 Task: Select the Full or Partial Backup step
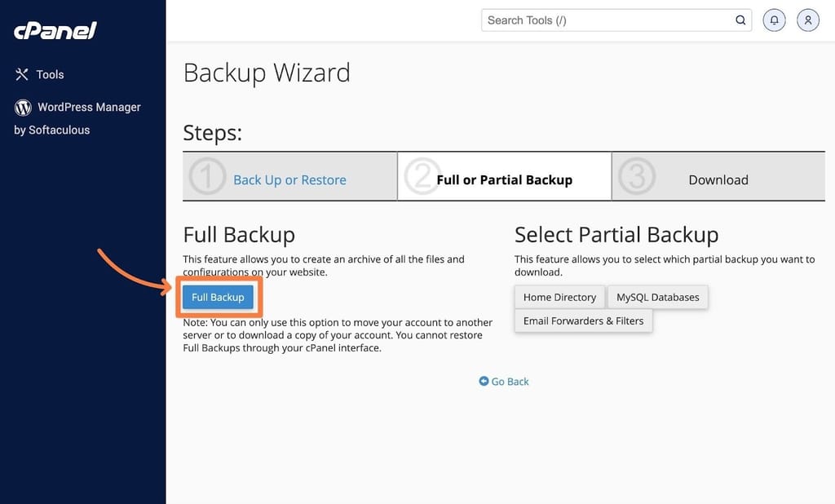504,180
